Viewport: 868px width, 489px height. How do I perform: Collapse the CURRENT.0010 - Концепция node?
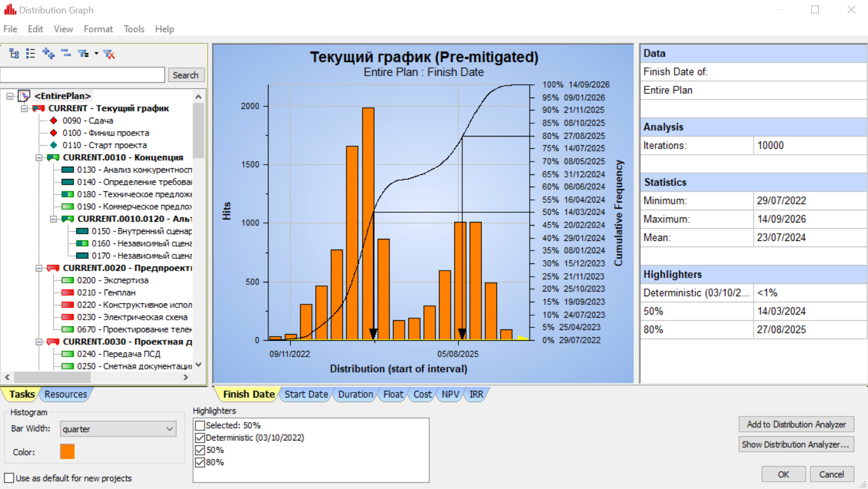39,158
